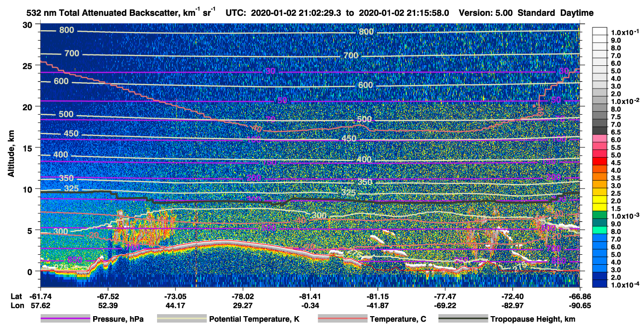This screenshot has height=330, width=644.
Task: Click the dark blue 1.0x10-4 colorbar swatch
Action: tap(600, 285)
